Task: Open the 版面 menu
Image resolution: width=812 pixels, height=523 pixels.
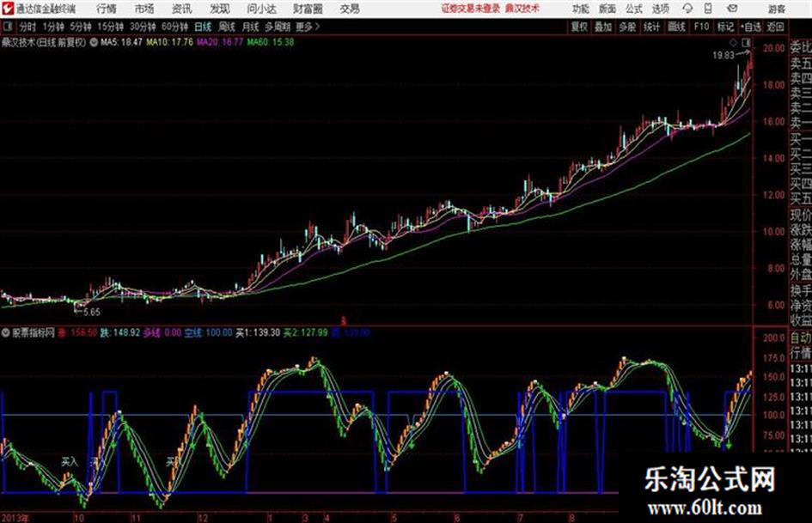Action: pyautogui.click(x=607, y=9)
